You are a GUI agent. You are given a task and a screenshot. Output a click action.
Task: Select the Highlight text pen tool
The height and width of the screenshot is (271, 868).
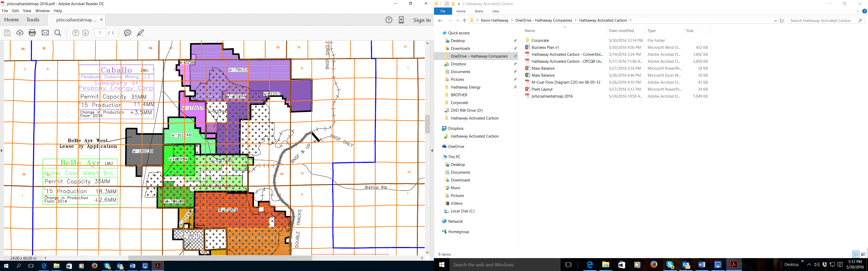(141, 33)
